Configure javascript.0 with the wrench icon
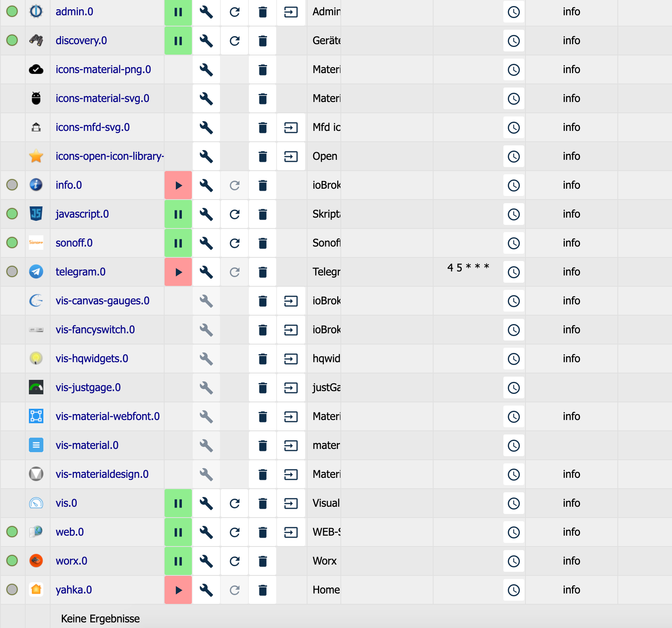672x628 pixels. pos(206,214)
